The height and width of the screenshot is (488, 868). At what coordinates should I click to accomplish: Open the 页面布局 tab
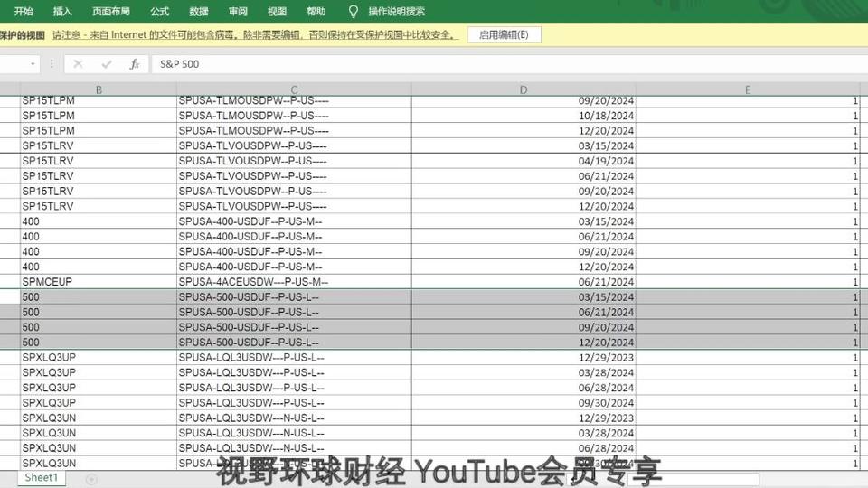(110, 11)
